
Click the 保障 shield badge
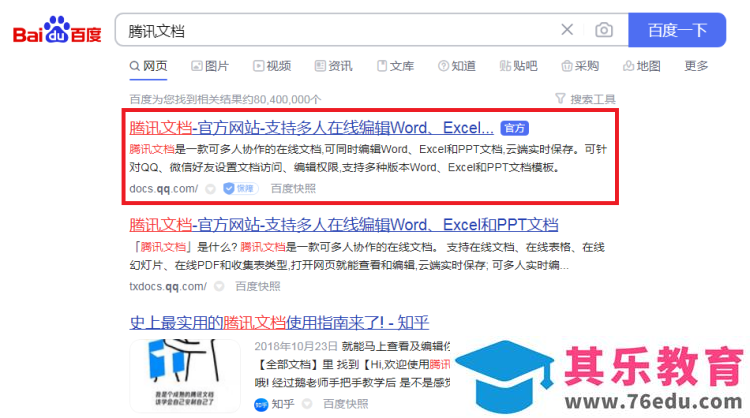(241, 188)
